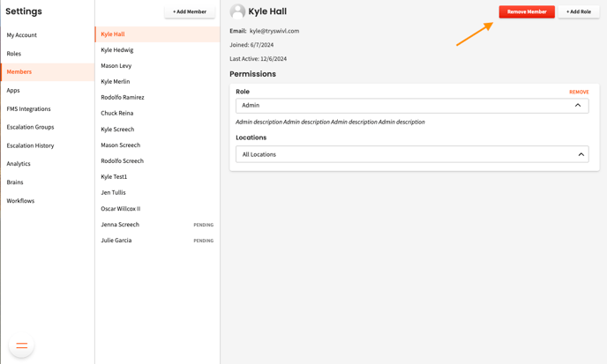
Task: Go to the Roles settings page
Action: coord(14,54)
